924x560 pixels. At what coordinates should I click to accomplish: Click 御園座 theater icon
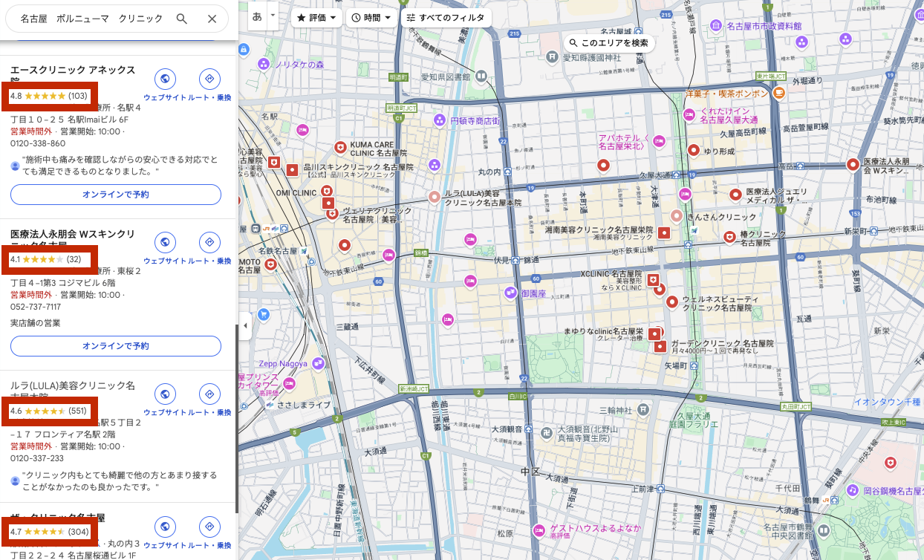(510, 293)
